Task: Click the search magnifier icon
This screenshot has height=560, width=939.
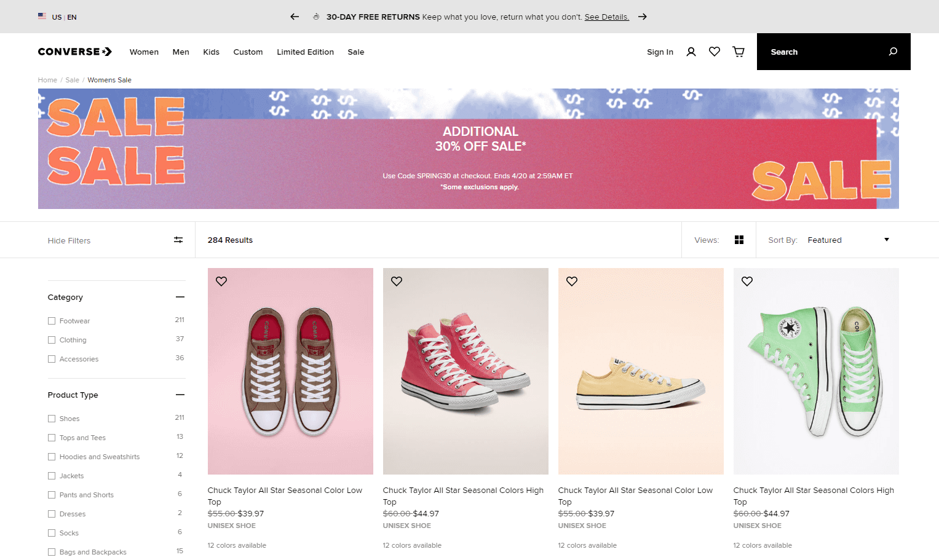Action: click(x=893, y=52)
